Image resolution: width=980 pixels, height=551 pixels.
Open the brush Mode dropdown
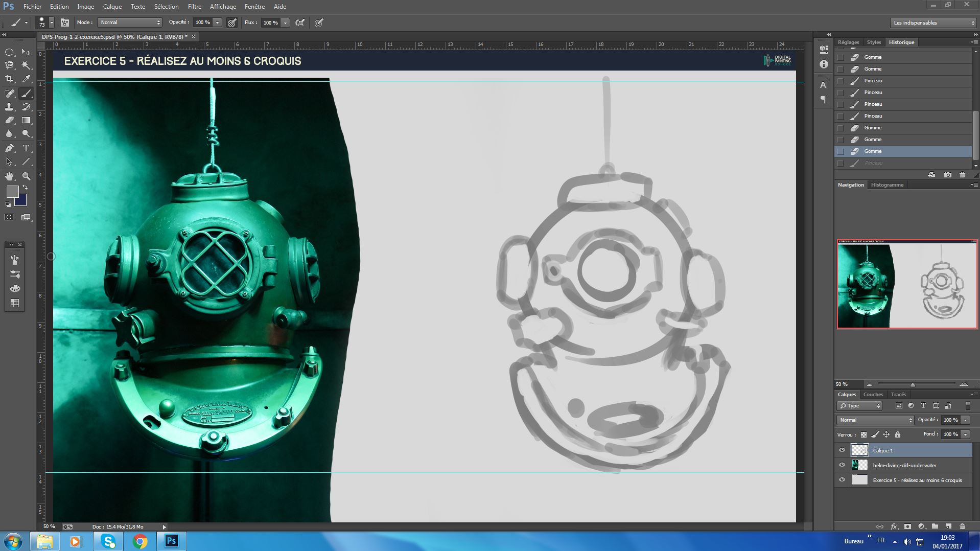[x=130, y=22]
